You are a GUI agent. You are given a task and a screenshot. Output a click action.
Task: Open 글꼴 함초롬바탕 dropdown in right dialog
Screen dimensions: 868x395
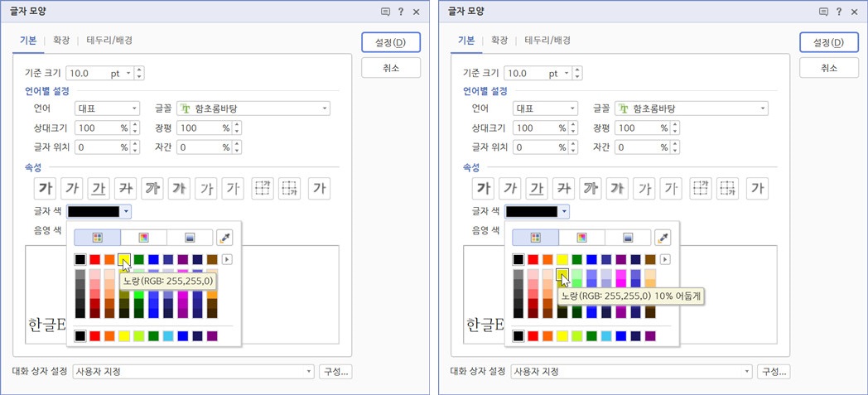pyautogui.click(x=692, y=108)
